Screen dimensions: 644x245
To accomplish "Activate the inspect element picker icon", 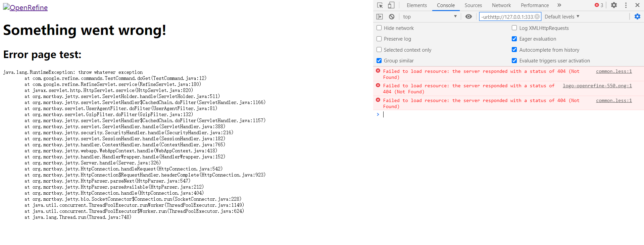I will tap(380, 5).
